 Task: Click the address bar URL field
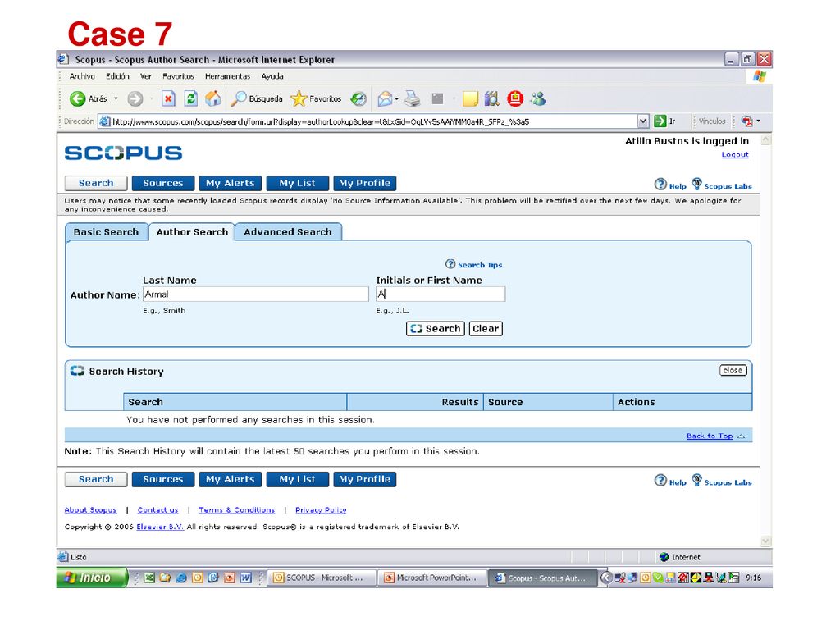368,121
